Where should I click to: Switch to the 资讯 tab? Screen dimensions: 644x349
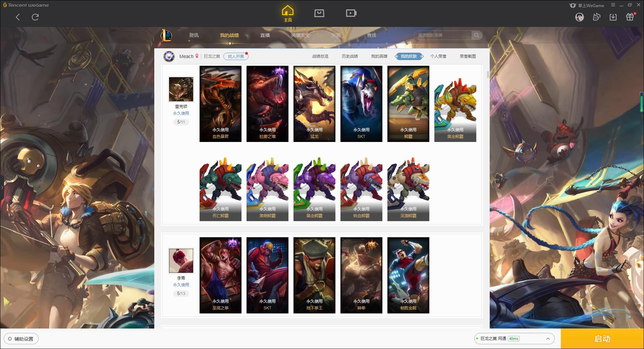(x=194, y=35)
